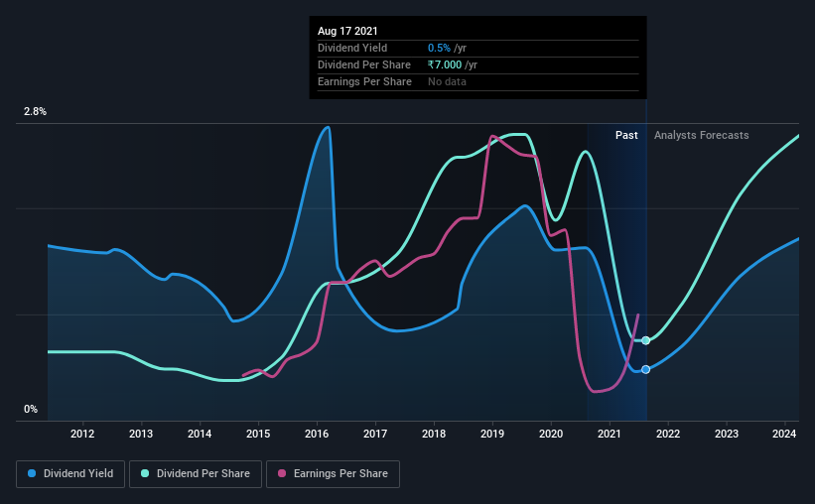Click the 2019 x-axis label

(492, 434)
